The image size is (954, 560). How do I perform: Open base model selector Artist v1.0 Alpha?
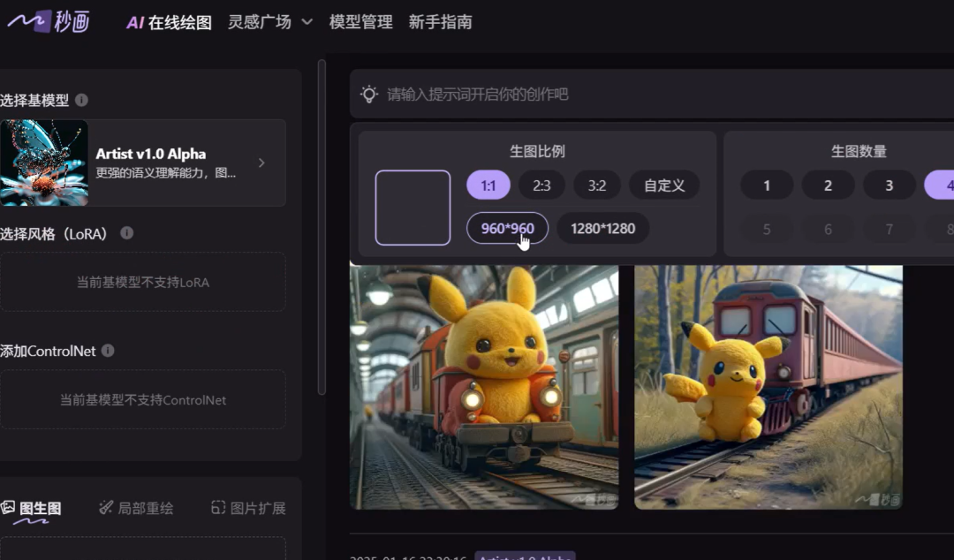click(143, 163)
